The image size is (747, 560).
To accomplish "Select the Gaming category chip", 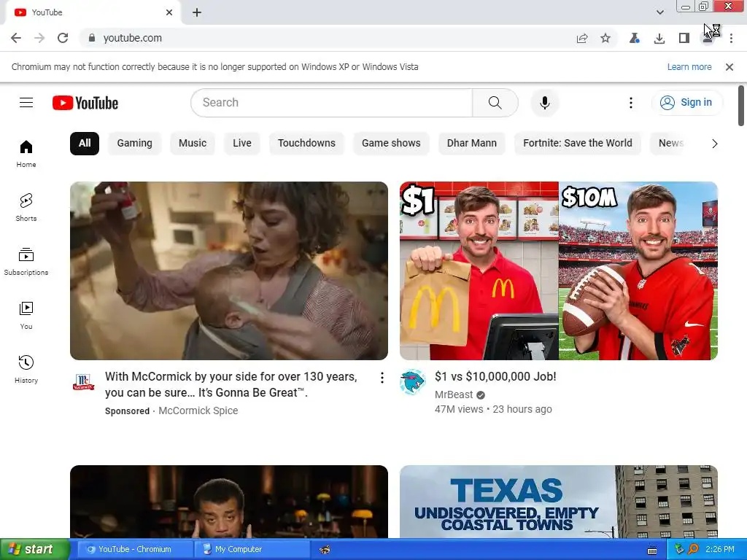I will click(134, 144).
